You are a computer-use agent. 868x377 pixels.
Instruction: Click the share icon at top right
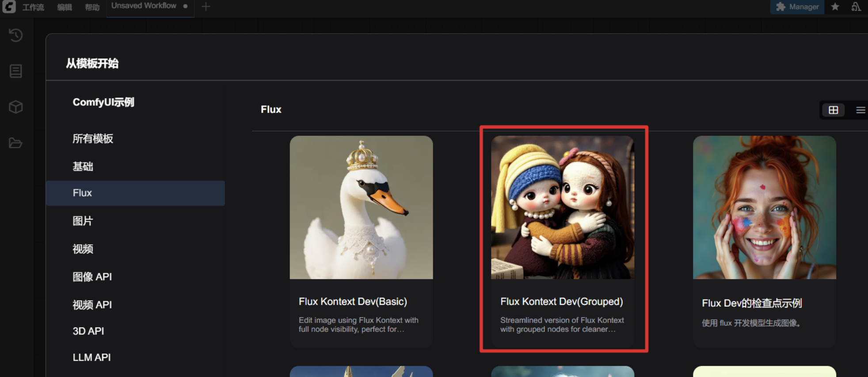click(x=856, y=7)
